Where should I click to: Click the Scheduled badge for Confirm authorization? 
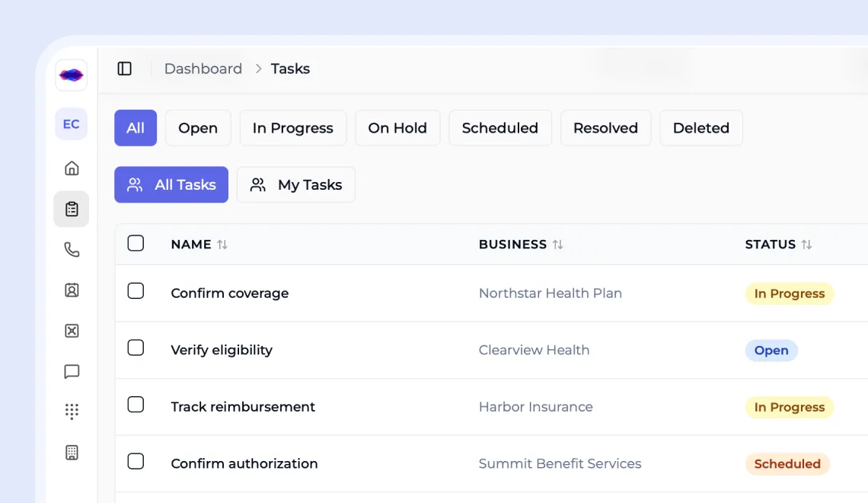pos(787,463)
